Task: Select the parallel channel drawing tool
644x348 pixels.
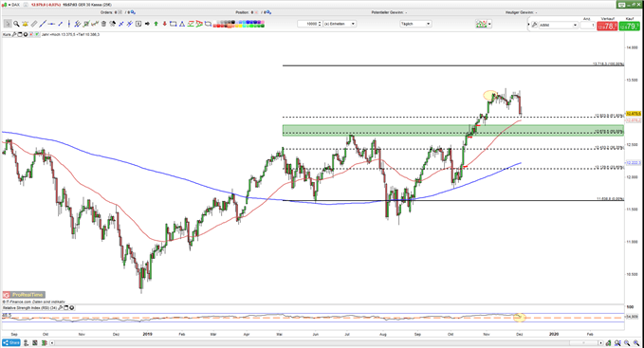Action: tap(77, 24)
